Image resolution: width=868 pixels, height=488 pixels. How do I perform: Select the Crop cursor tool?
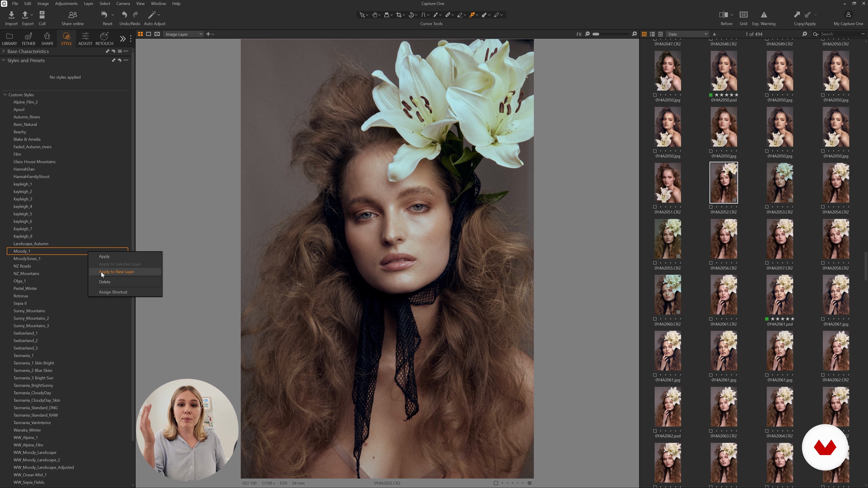click(x=399, y=15)
